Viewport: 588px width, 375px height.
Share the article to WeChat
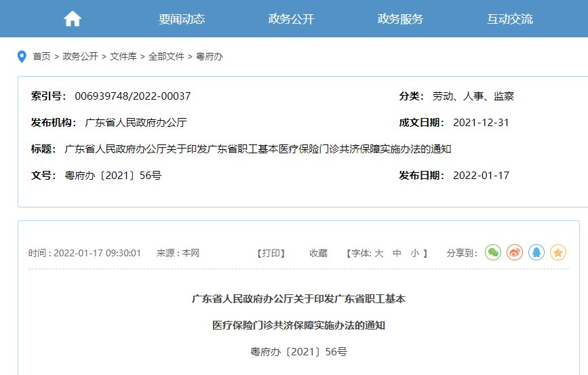(493, 252)
